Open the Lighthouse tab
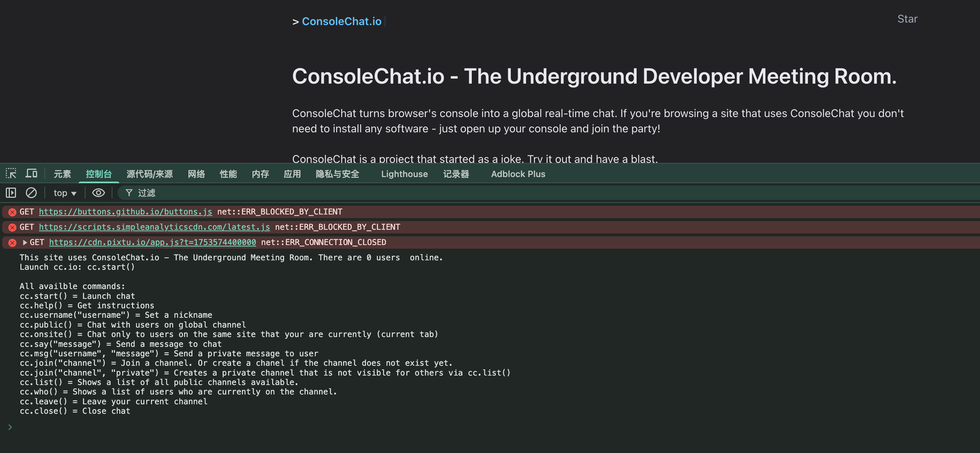This screenshot has height=453, width=980. pos(405,174)
